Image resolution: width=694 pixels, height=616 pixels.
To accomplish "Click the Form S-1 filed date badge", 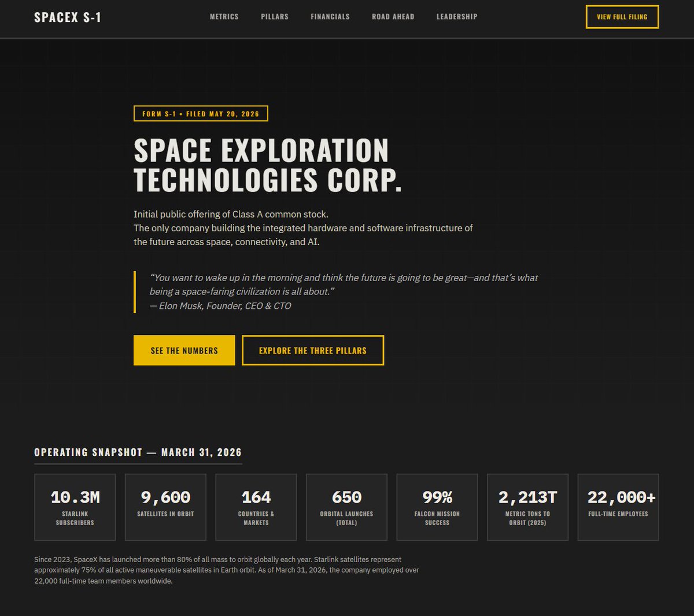I will point(201,113).
